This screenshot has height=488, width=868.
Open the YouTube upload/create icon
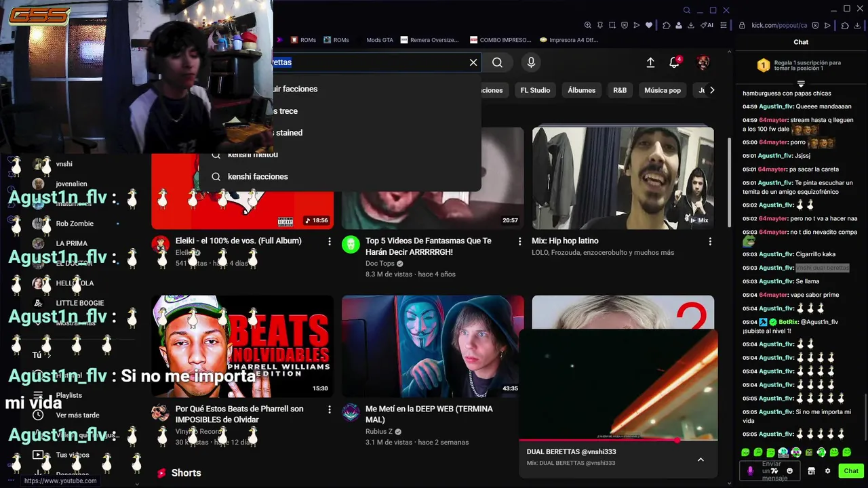pos(650,62)
